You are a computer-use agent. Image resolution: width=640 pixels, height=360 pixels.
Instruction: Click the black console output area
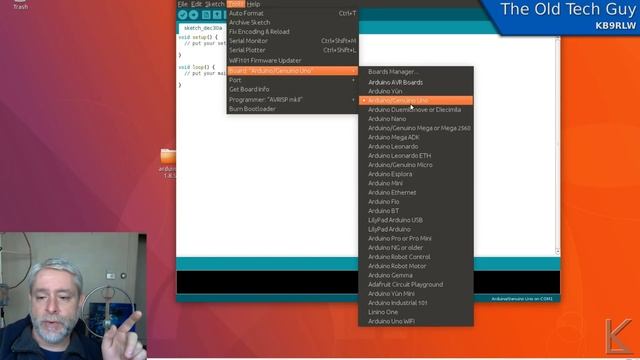pos(267,282)
